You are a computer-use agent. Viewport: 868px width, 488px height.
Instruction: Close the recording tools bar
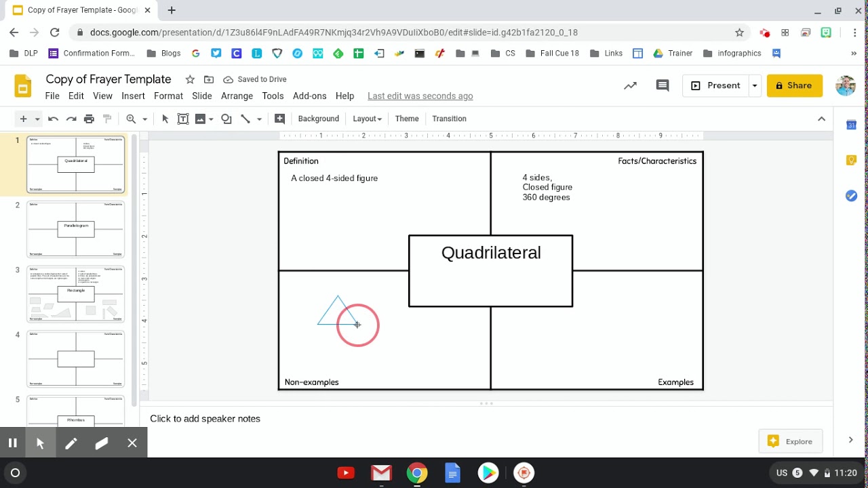132,443
